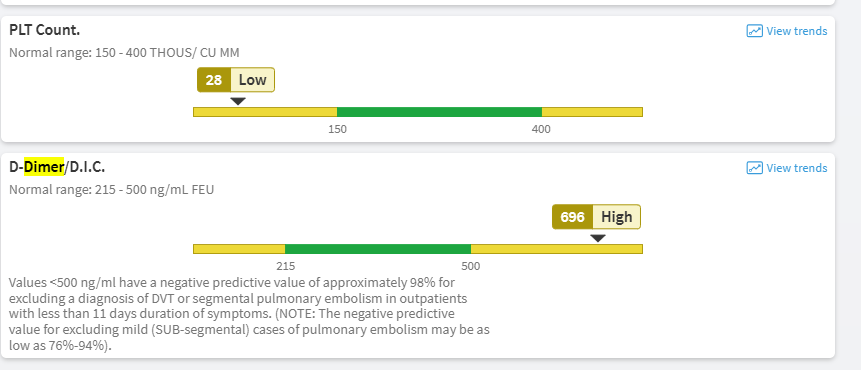The height and width of the screenshot is (370, 861).
Task: Select the High flag label
Action: pos(617,217)
